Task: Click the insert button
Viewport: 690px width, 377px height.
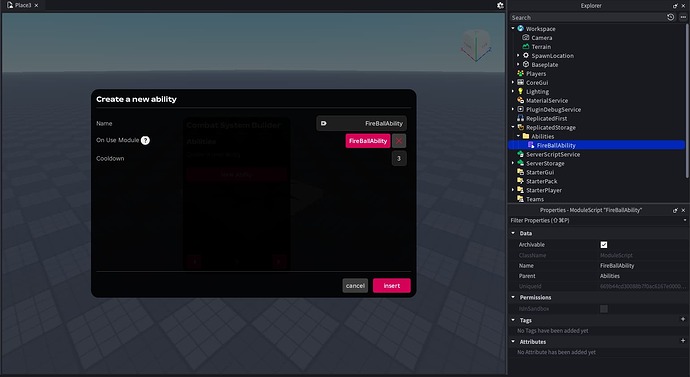Action: pos(392,285)
